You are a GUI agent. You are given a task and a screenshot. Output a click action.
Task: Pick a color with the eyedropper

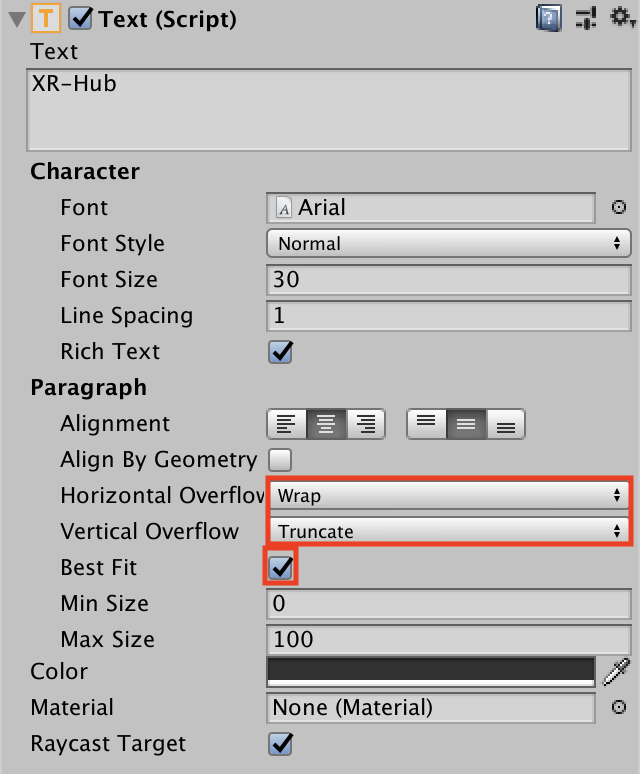point(617,671)
